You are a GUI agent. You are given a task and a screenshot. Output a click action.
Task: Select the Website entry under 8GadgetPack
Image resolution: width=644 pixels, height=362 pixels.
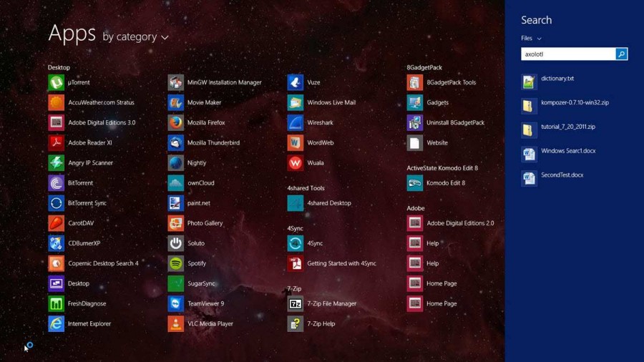point(437,143)
